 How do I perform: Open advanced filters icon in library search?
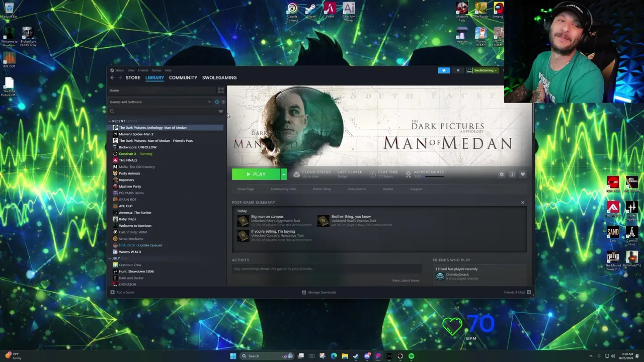(x=220, y=111)
